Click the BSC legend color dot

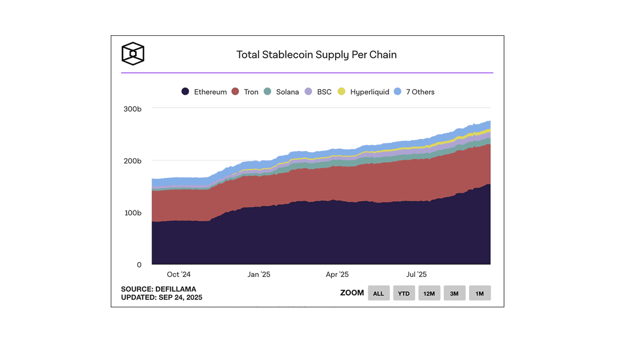click(x=308, y=92)
